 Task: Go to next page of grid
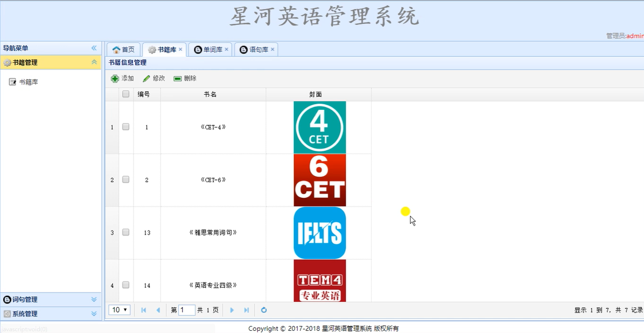click(232, 310)
